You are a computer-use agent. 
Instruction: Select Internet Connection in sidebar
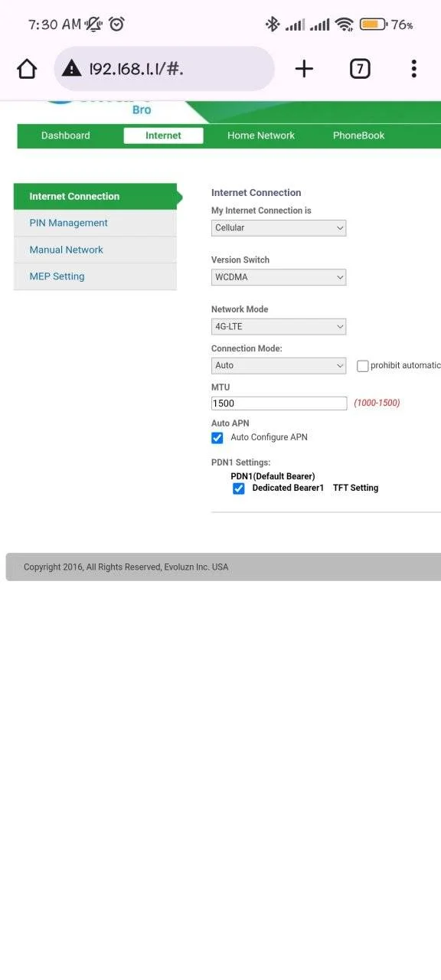pyautogui.click(x=95, y=197)
